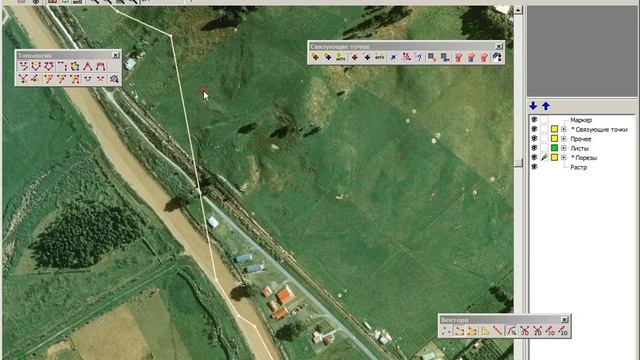Image resolution: width=640 pixels, height=360 pixels.
Task: Click last red delete icon in Связующие точки
Action: [484, 57]
